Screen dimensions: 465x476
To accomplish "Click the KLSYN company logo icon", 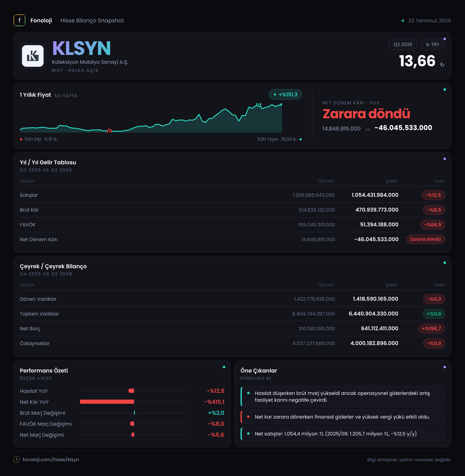I will click(33, 56).
